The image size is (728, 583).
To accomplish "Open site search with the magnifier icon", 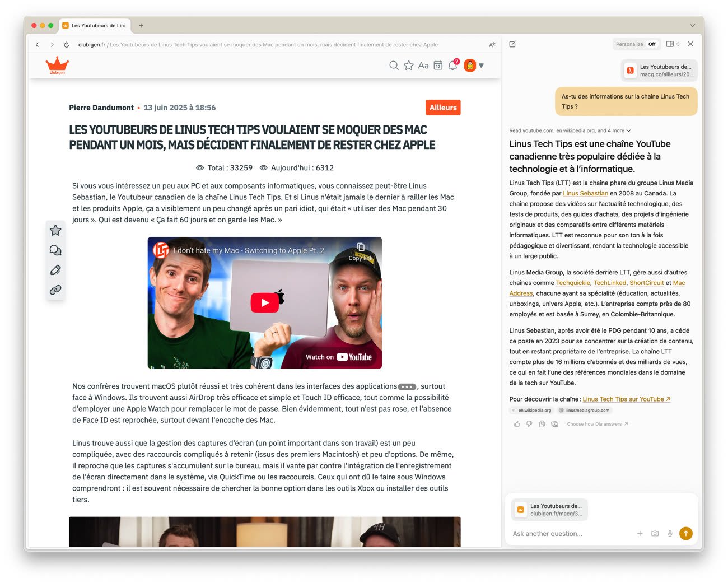I will tap(394, 66).
